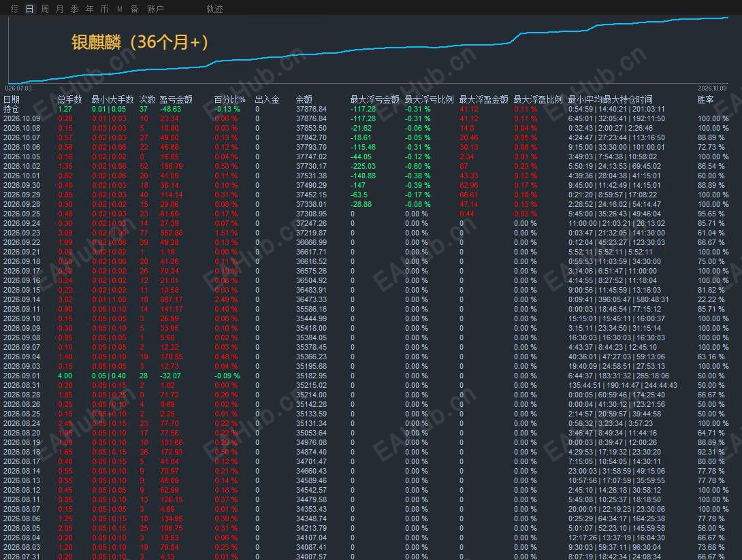Screen dimensions: 742x560
Task: Click the 最小|平均|最大持仓时间 column header
Action: pyautogui.click(x=611, y=99)
